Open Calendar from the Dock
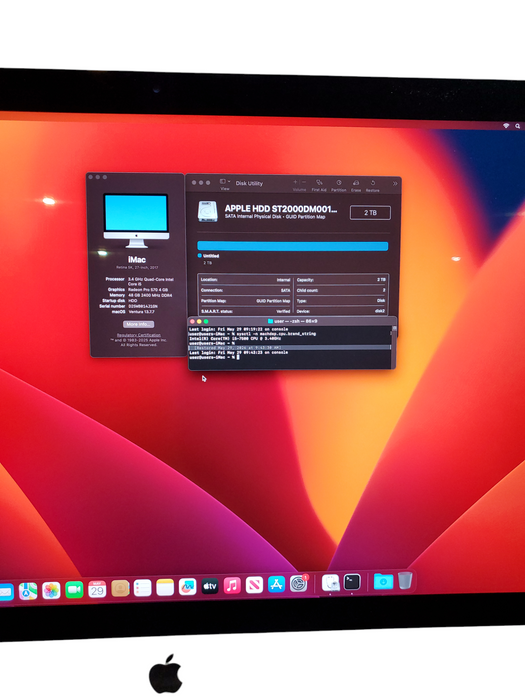 pos(97,589)
